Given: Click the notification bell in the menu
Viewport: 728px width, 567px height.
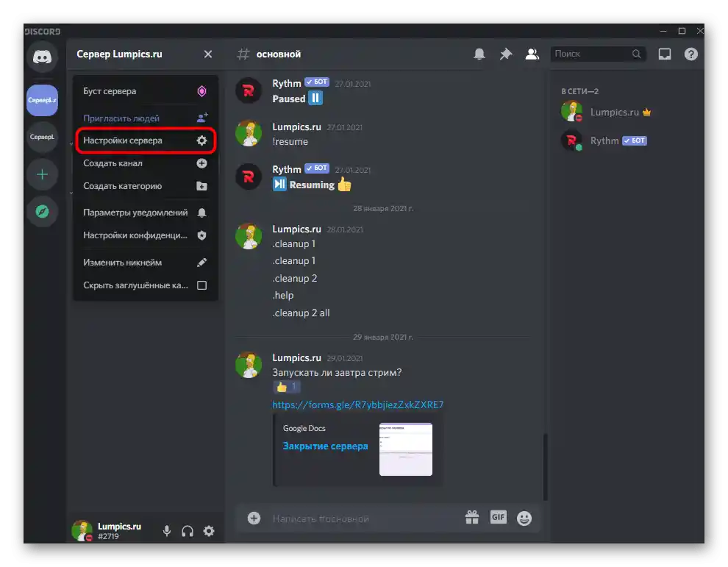Looking at the screenshot, I should click(x=201, y=213).
